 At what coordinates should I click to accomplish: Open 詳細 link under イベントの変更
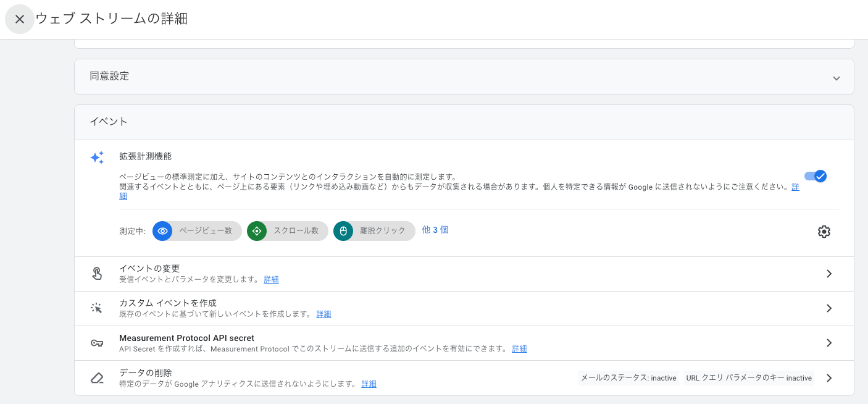pos(271,280)
